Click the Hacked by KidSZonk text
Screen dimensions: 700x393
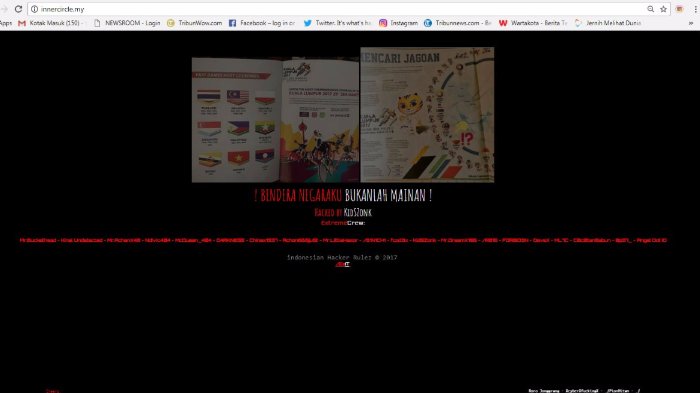pos(343,213)
